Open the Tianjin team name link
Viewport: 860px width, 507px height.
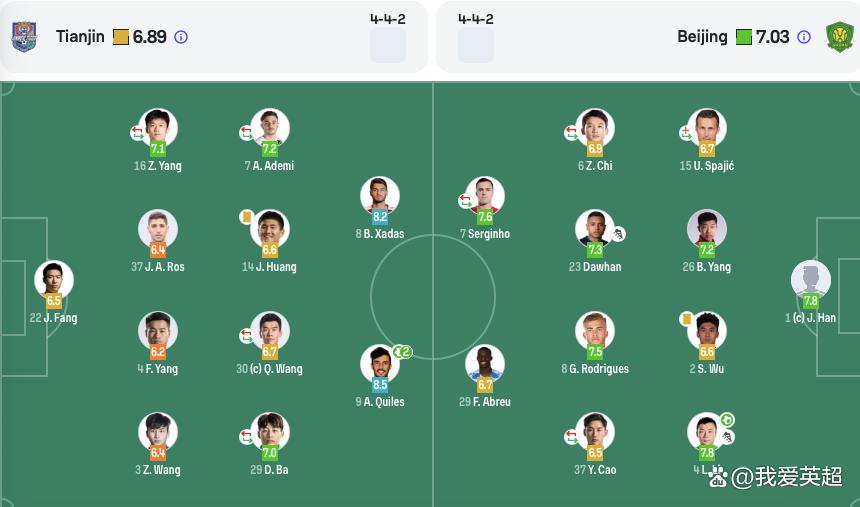(x=80, y=37)
